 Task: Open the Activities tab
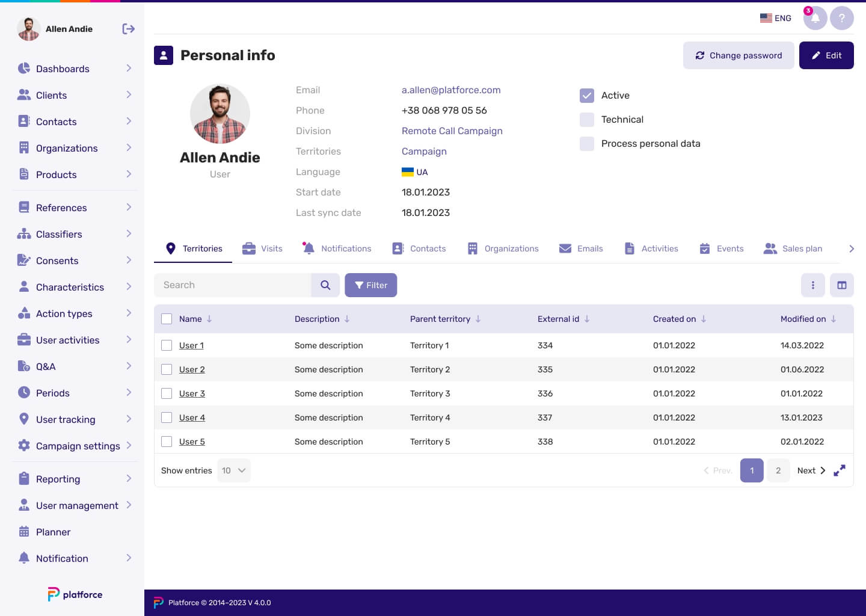point(651,248)
